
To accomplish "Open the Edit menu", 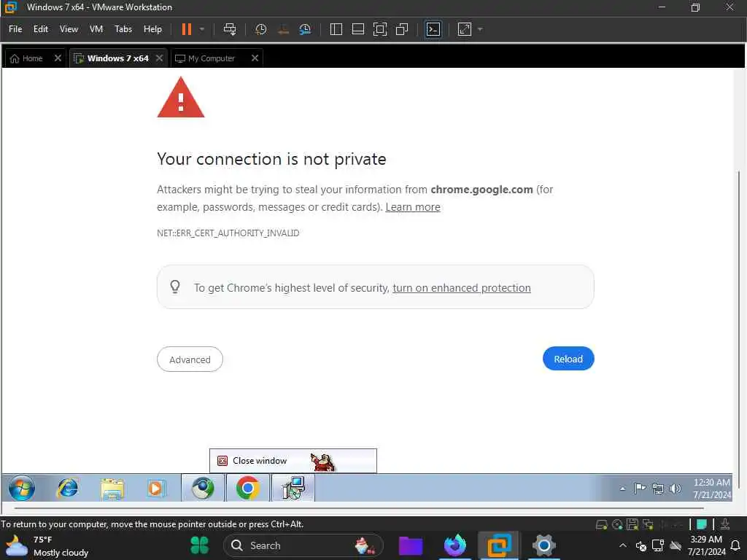I will pyautogui.click(x=41, y=29).
